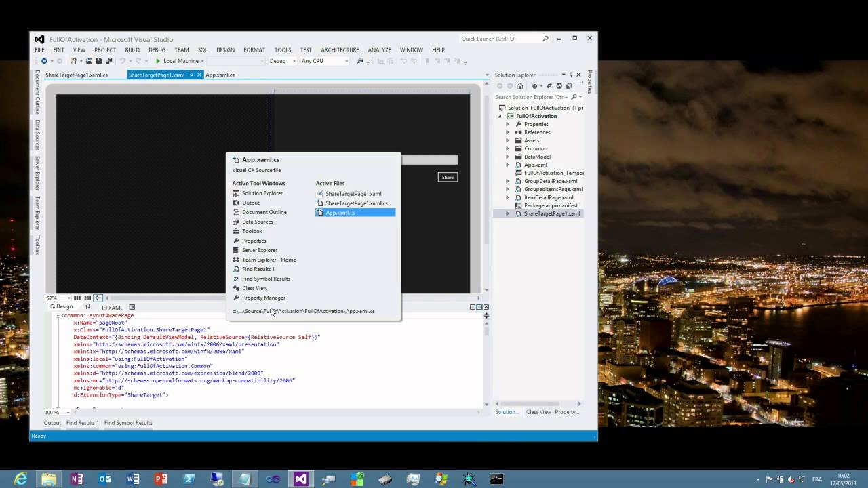The height and width of the screenshot is (488, 868).
Task: Select ItemDetailPage.xaml in Solution Explorer
Action: click(x=549, y=197)
